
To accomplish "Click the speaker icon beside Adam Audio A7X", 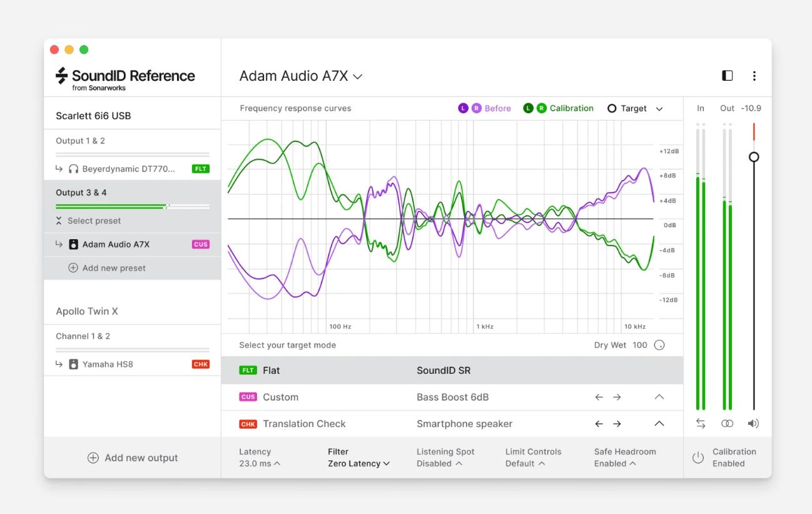I will click(74, 245).
